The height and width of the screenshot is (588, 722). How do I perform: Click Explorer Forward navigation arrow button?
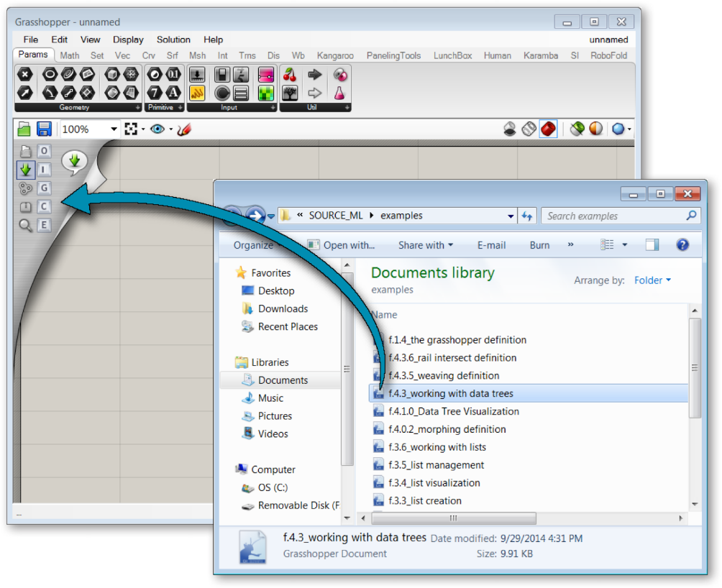tap(255, 215)
